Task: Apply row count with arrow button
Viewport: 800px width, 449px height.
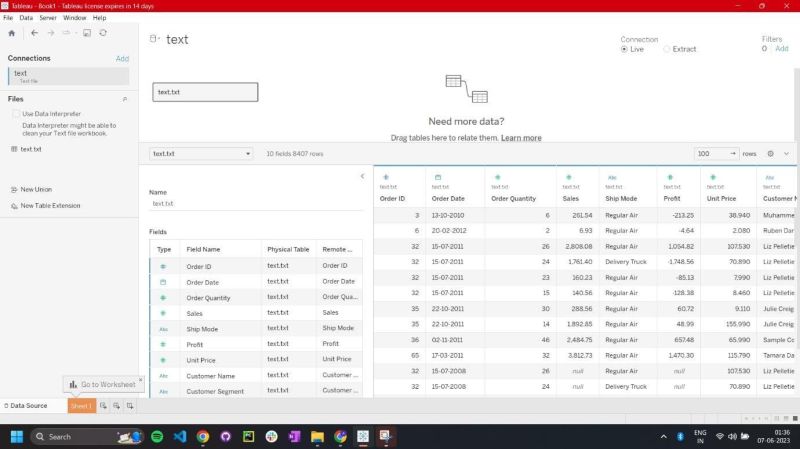Action: click(x=733, y=154)
